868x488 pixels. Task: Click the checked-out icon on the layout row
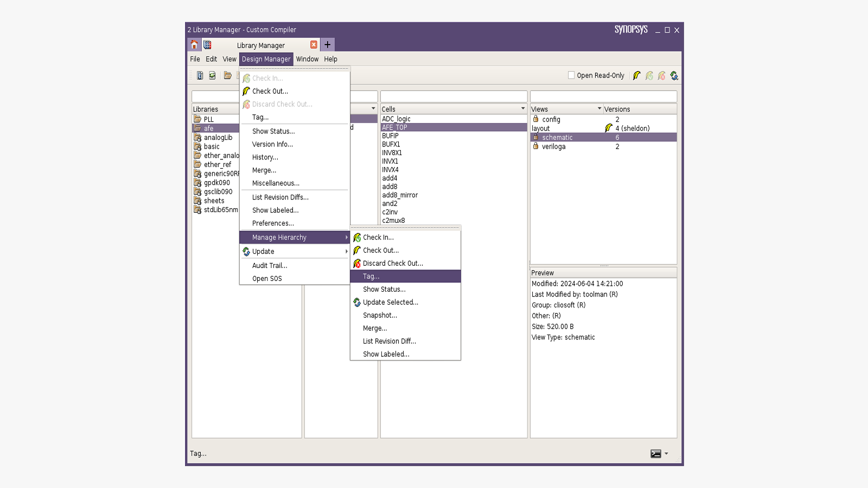click(609, 128)
